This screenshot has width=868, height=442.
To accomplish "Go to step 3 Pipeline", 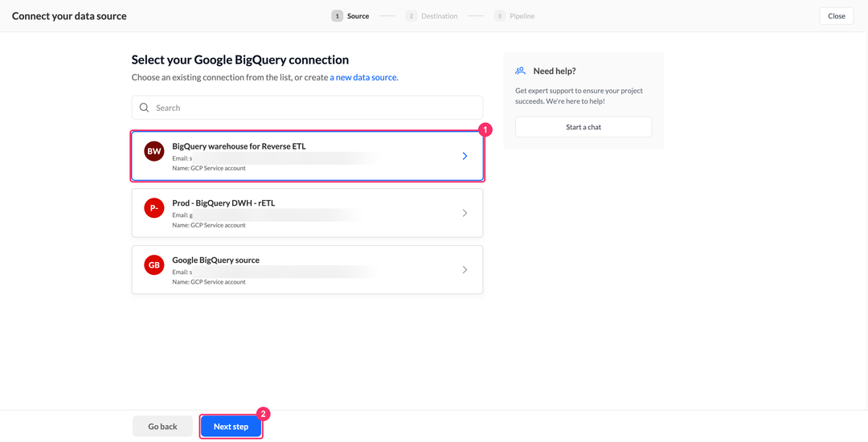I will [514, 16].
